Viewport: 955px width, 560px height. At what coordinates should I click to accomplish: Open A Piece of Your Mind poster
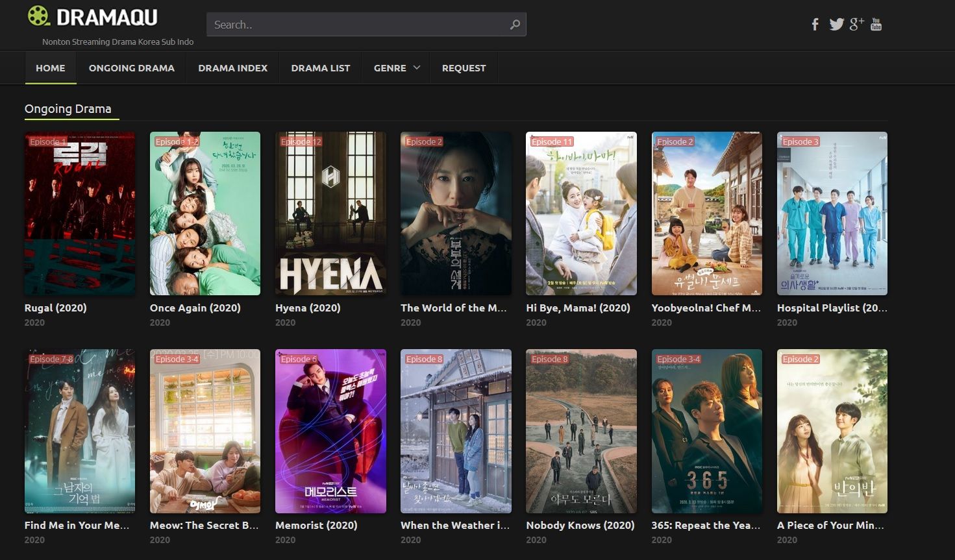point(832,431)
